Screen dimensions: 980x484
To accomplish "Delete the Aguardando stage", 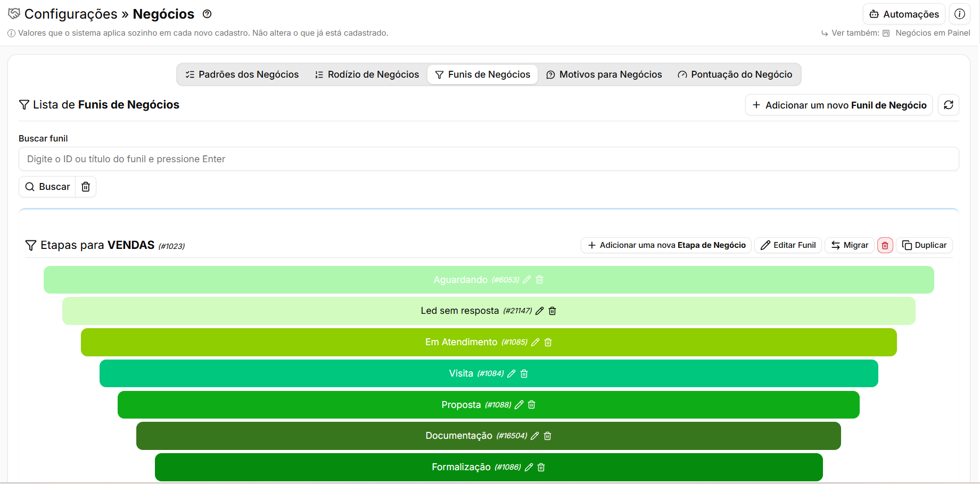I will [x=540, y=280].
